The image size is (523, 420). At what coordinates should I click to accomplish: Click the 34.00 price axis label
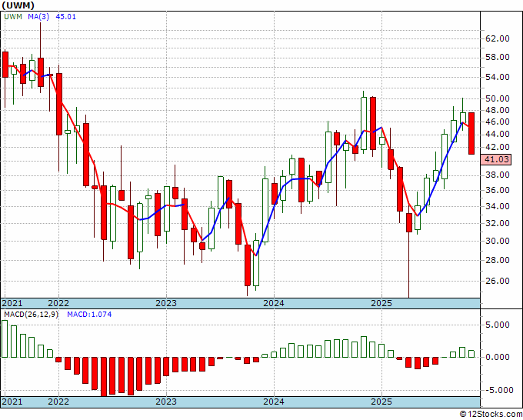498,206
